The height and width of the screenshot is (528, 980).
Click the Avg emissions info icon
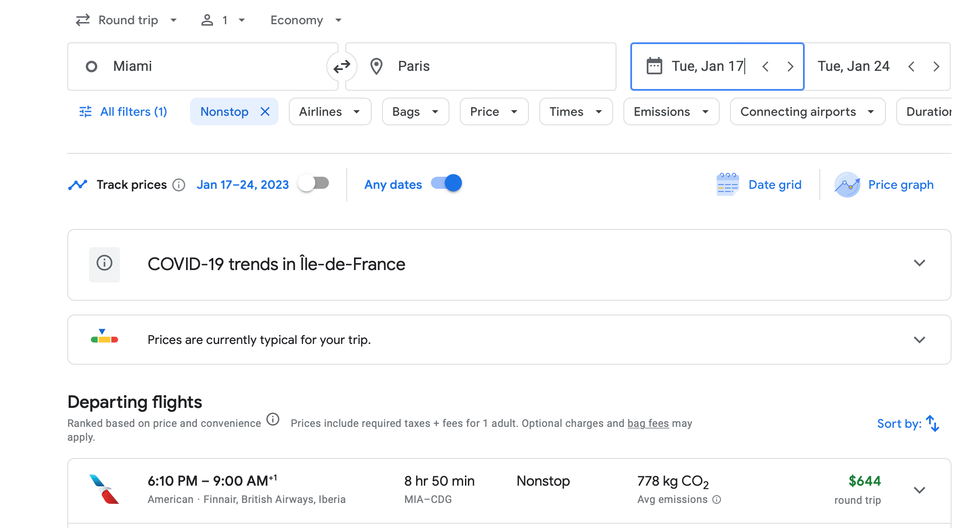click(x=717, y=499)
